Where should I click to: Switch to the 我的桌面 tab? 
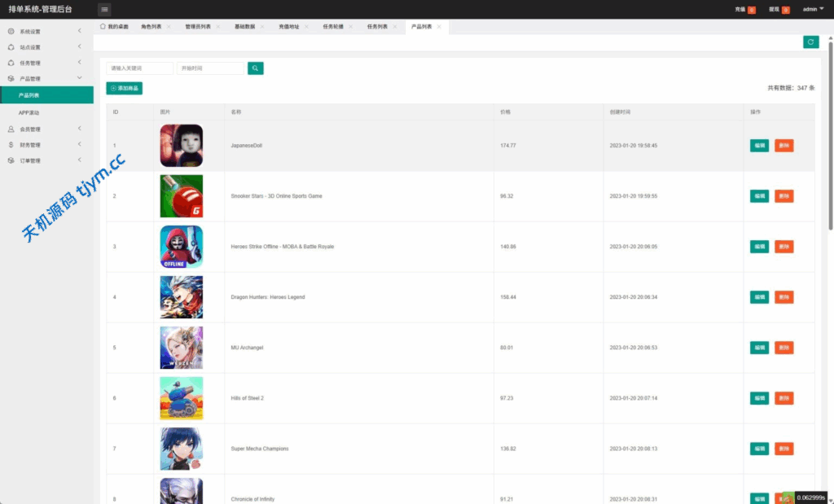115,27
